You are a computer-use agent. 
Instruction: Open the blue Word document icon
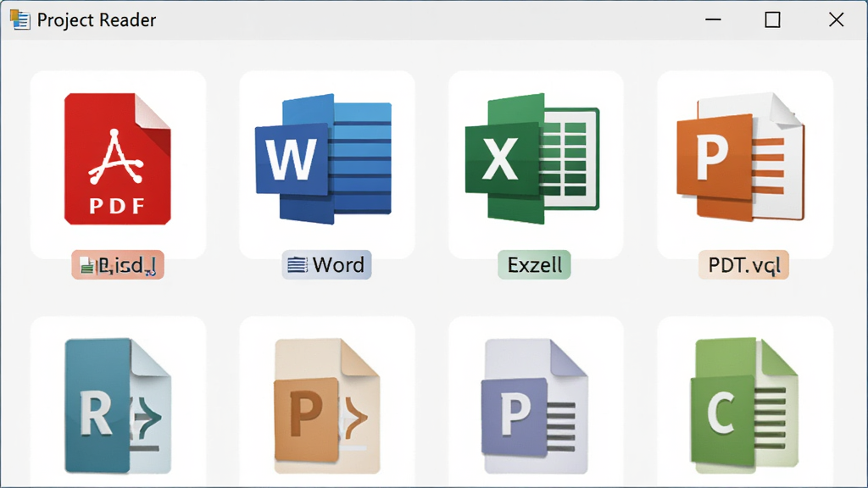pos(323,158)
